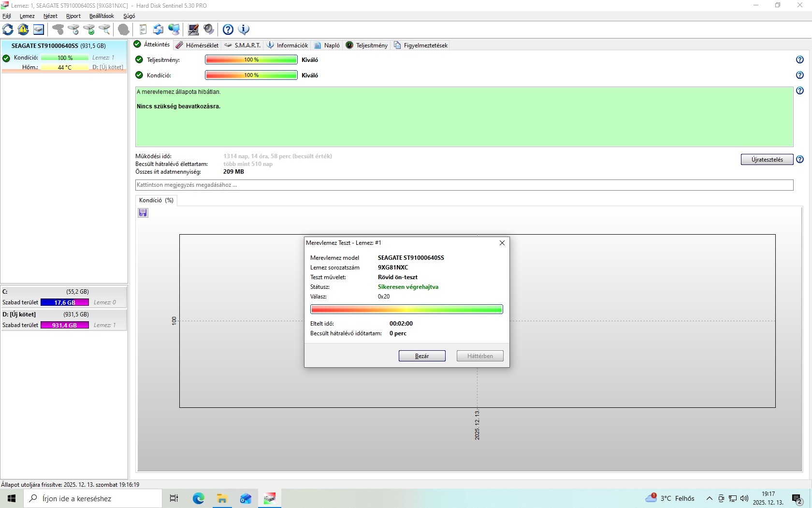Switch to the Teljesítmény tab

click(x=367, y=45)
